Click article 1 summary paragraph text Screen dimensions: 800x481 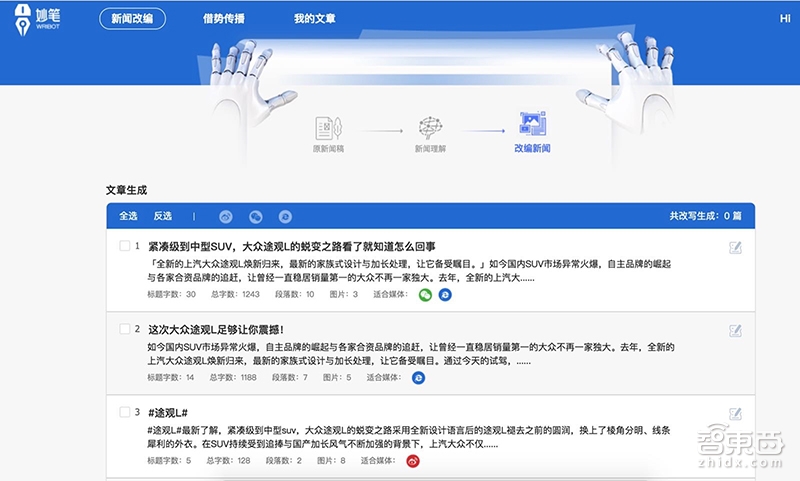[409, 271]
